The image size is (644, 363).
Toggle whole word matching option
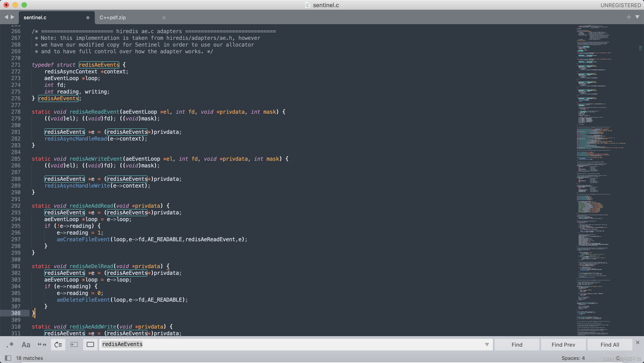42,345
